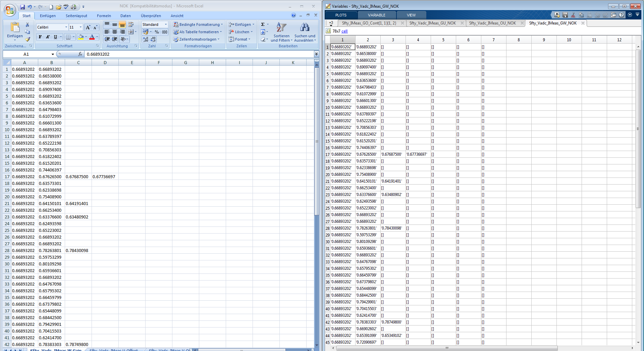Click the Format Painter brush icon
The image size is (644, 351).
(28, 39)
